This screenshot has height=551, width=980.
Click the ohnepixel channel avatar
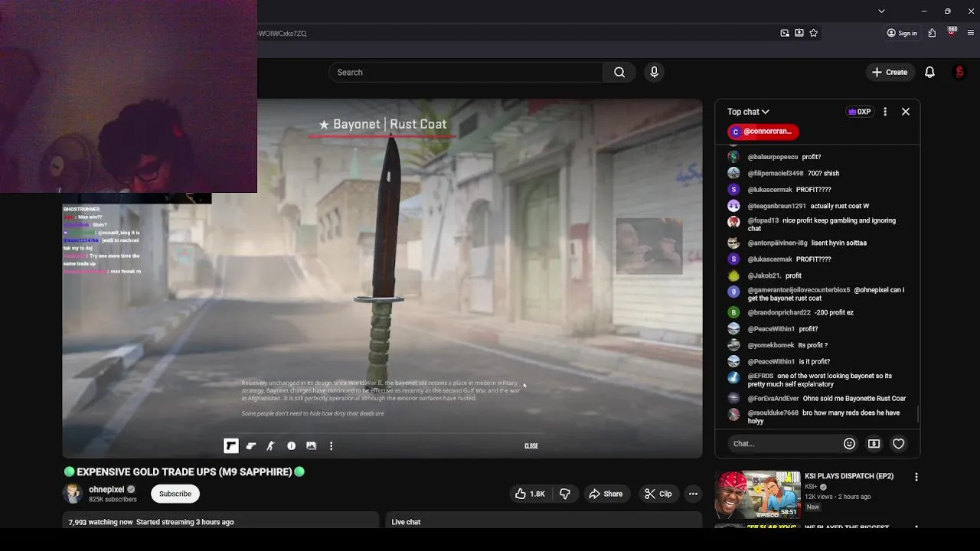tap(73, 494)
